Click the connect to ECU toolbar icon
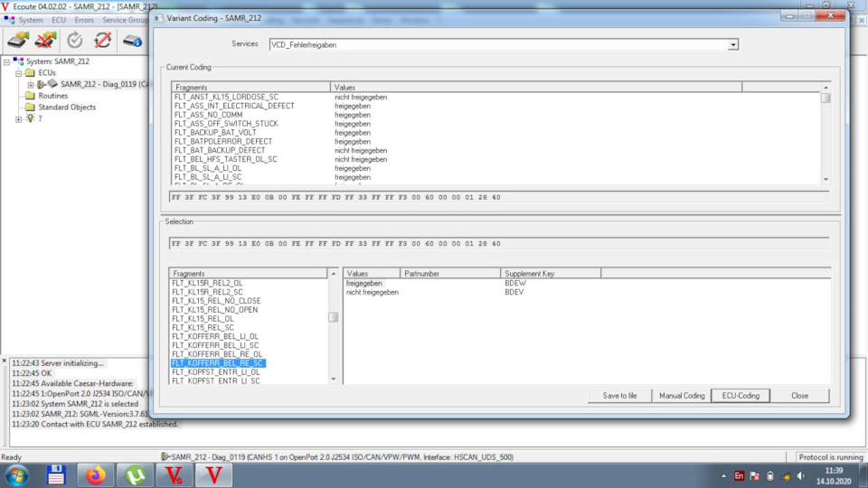Image resolution: width=868 pixels, height=488 pixels. pyautogui.click(x=18, y=41)
